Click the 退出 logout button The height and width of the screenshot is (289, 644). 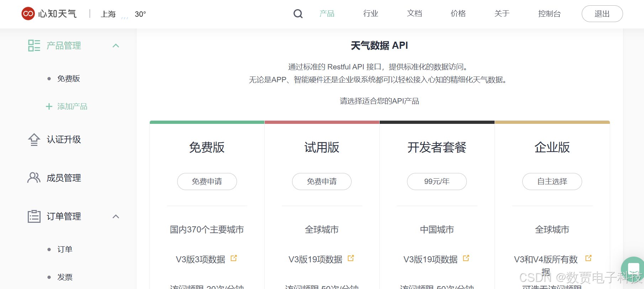(x=602, y=14)
